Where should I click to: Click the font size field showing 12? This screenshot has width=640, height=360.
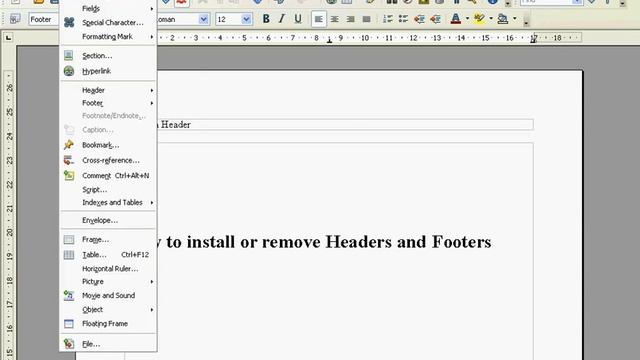point(228,19)
